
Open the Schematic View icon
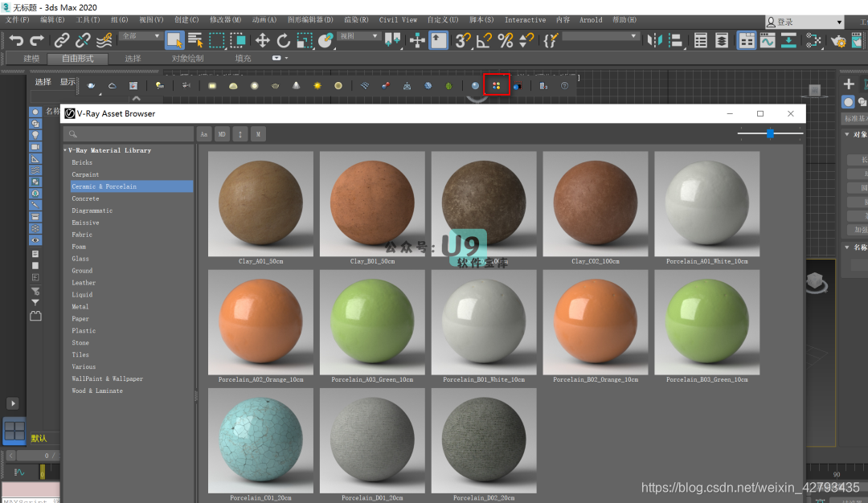788,40
